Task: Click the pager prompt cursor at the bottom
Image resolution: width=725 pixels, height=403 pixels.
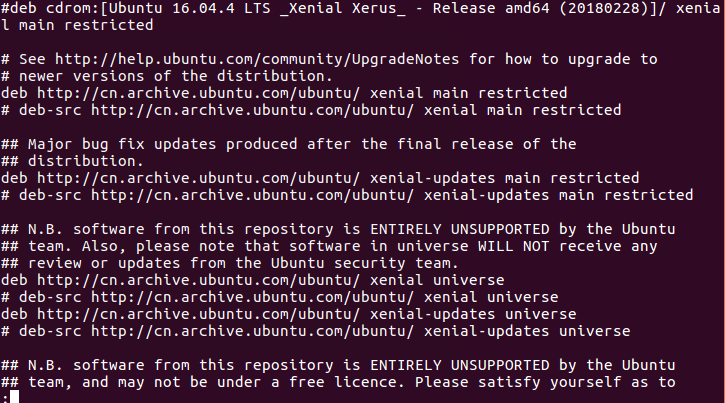Action: (13, 397)
